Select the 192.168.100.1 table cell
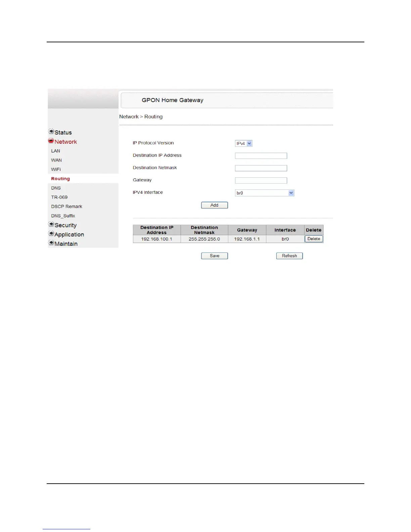The image size is (411, 532). point(157,239)
